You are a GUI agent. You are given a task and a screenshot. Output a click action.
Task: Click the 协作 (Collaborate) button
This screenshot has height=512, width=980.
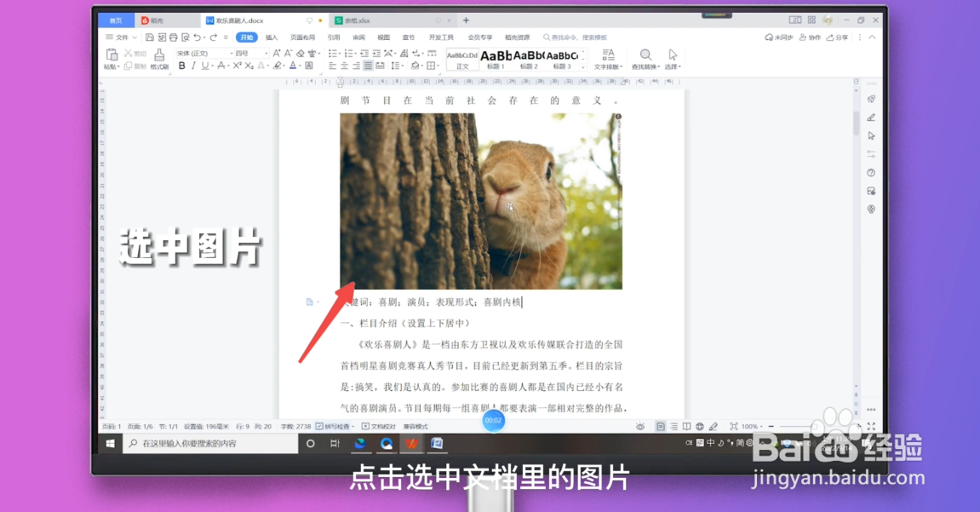[x=810, y=37]
